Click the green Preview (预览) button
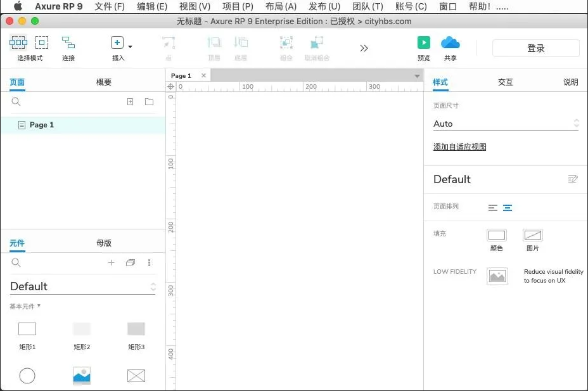This screenshot has height=391, width=588. [424, 42]
